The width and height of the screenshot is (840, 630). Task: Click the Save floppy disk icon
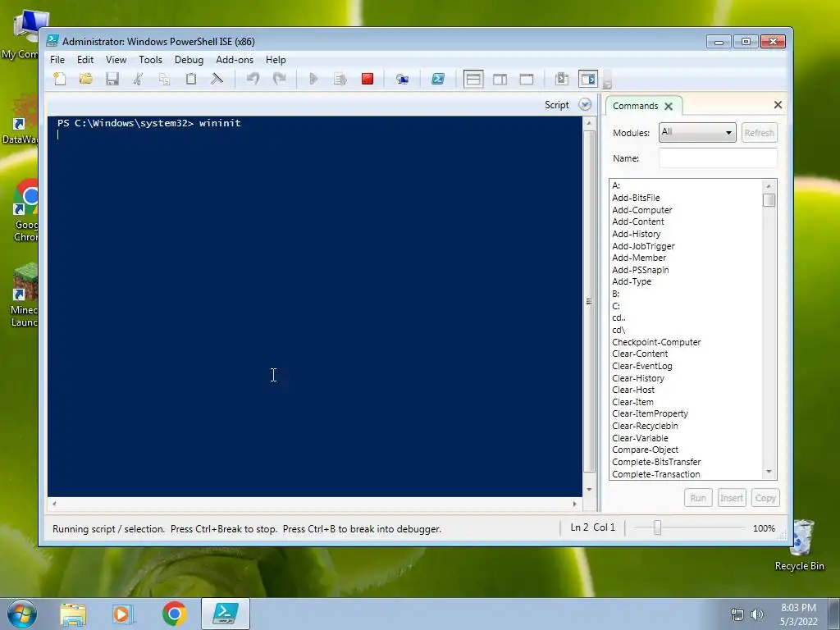pyautogui.click(x=112, y=80)
